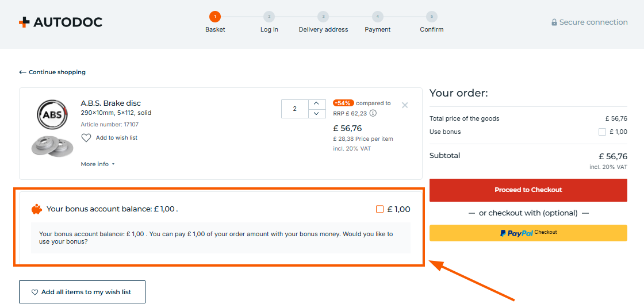Click the heart icon beside Add to wish list
Viewport: 644px width, 308px height.
click(x=86, y=138)
